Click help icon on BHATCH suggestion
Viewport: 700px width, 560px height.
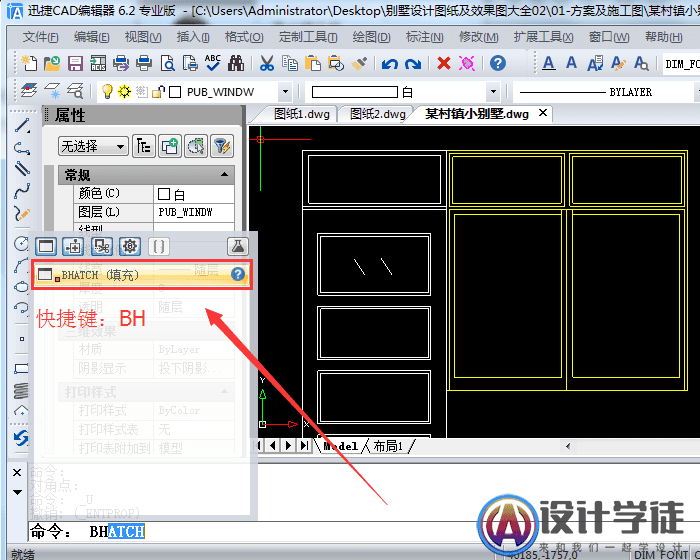(x=238, y=274)
